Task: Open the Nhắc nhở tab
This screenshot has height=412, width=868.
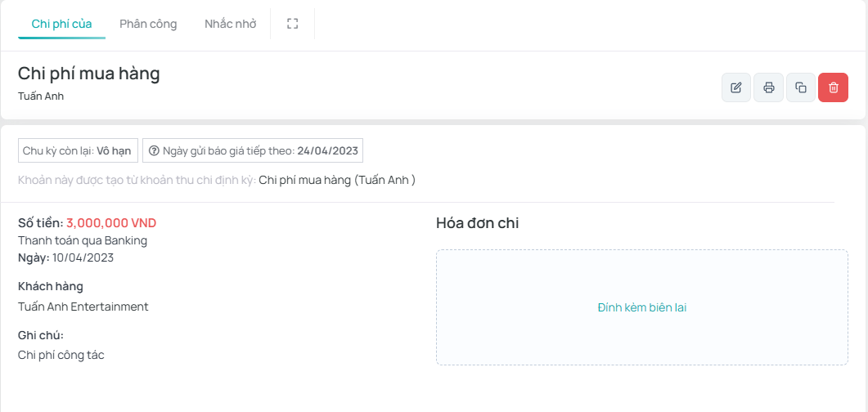Action: (230, 24)
